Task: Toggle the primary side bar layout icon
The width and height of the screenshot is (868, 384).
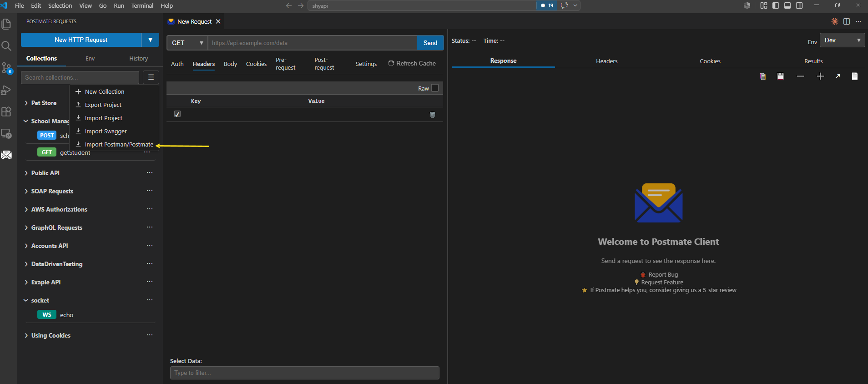Action: pos(776,5)
